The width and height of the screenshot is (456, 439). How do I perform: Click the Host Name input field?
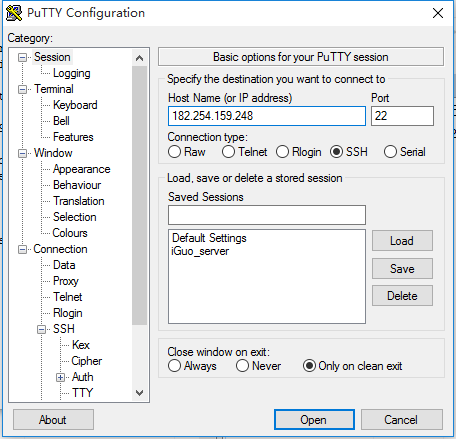click(267, 116)
